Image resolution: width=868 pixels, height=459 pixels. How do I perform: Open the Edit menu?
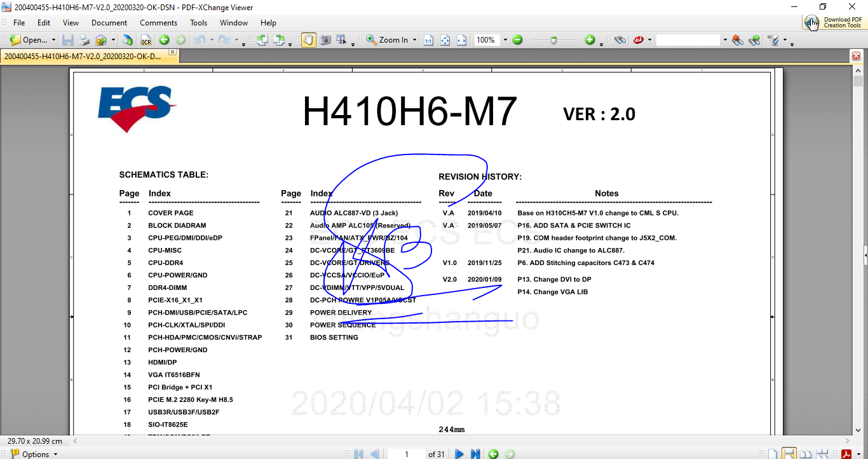tap(44, 22)
